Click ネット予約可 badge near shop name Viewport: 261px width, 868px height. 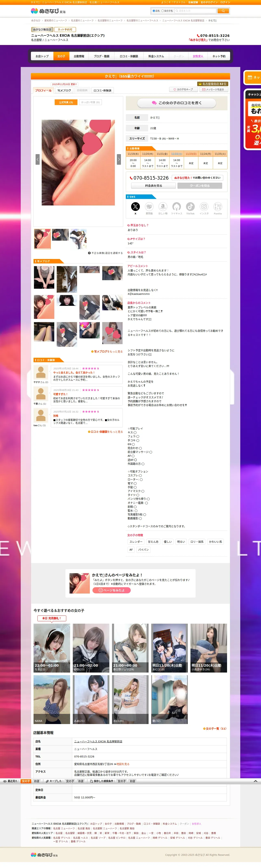point(65,30)
